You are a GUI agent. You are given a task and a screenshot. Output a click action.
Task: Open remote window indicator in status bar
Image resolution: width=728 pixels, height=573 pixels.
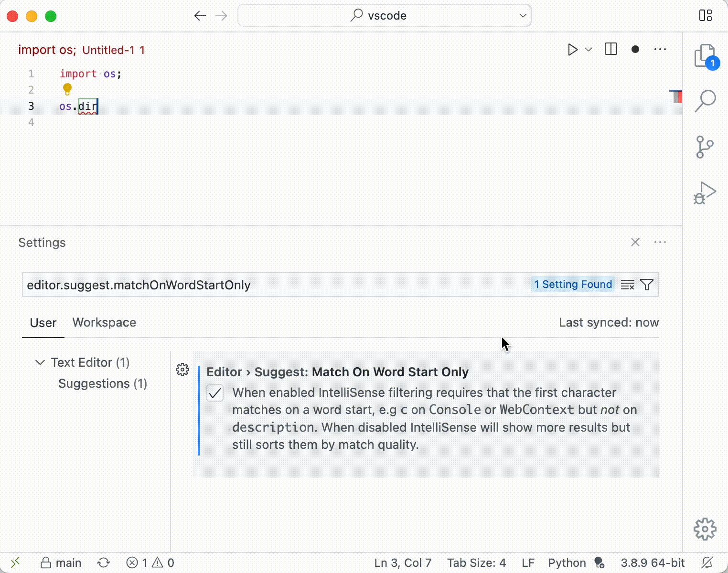click(x=15, y=562)
